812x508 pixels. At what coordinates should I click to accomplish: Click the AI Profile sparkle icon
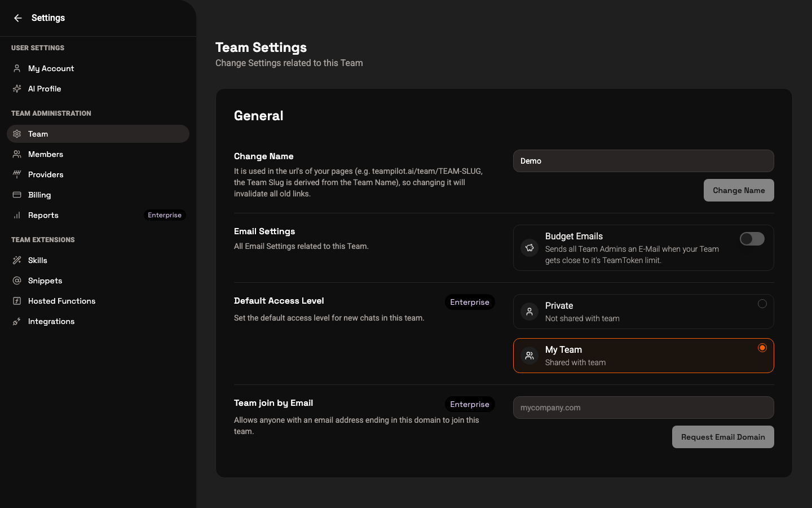(17, 89)
